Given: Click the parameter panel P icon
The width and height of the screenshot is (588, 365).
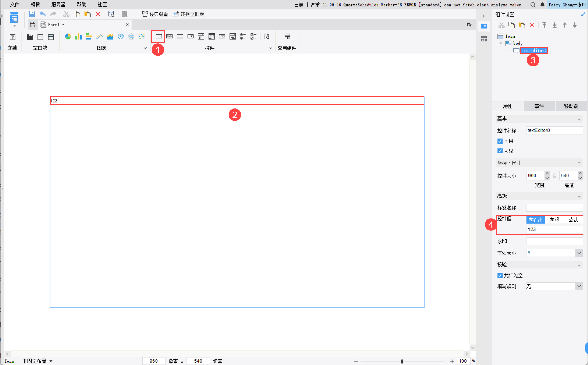Looking at the screenshot, I should tap(12, 37).
